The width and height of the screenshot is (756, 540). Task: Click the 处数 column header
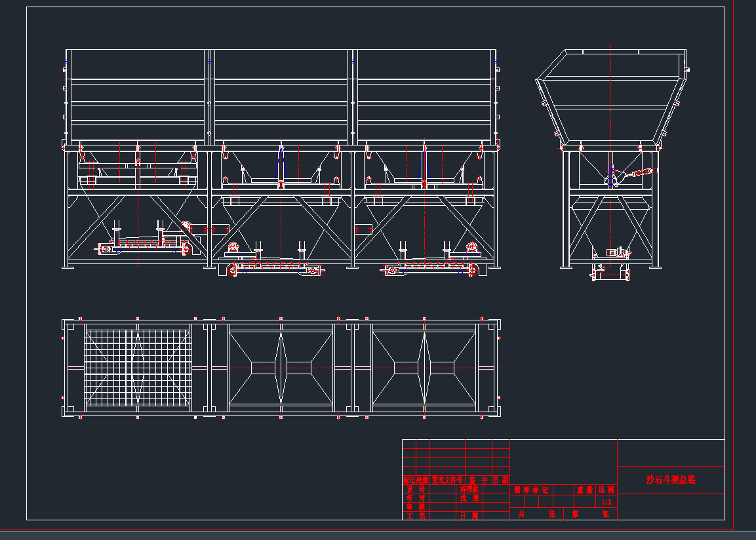[422, 480]
